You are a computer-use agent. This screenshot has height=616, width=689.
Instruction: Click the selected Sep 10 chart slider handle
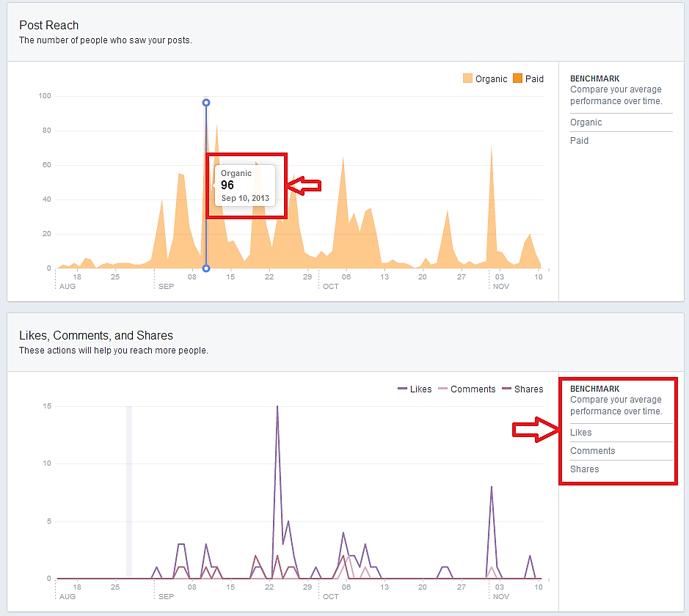click(x=205, y=268)
